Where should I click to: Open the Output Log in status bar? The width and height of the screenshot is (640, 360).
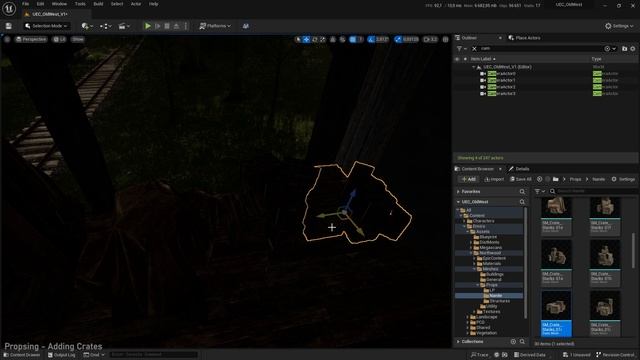(x=61, y=355)
